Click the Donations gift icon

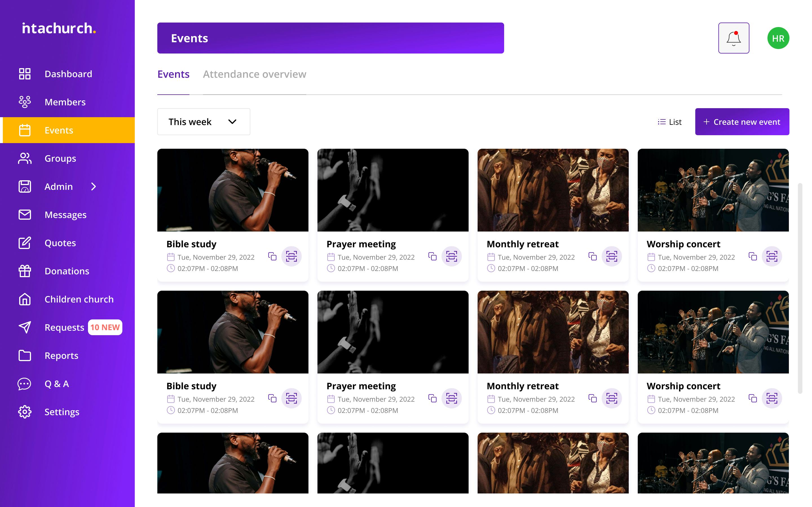click(x=25, y=271)
